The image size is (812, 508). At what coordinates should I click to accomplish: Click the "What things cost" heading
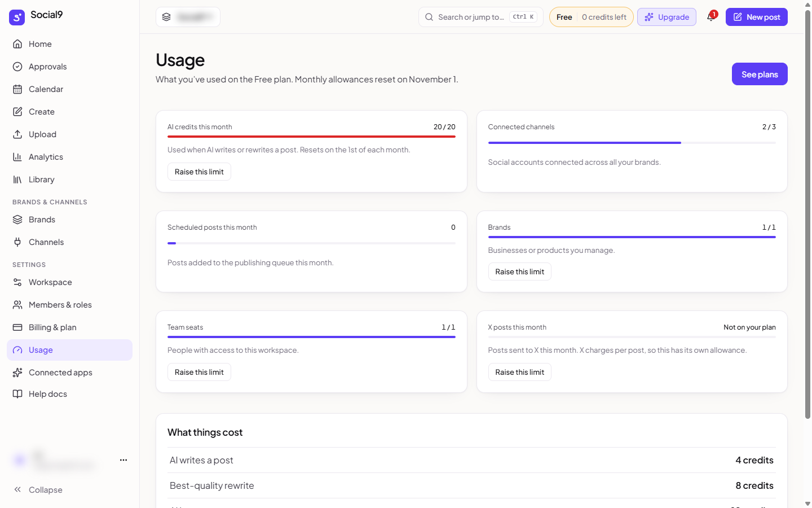205,432
